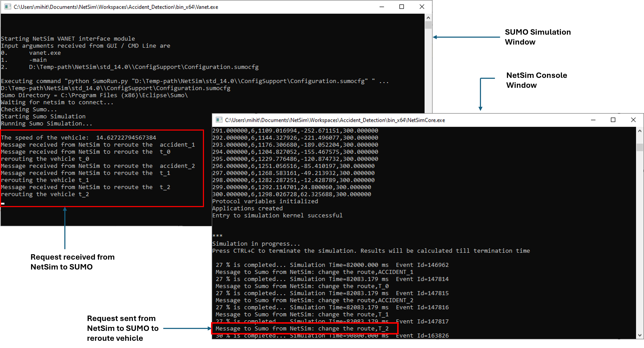Image resolution: width=644 pixels, height=348 pixels.
Task: Minimize the NetSimCore.exe console window
Action: click(593, 120)
